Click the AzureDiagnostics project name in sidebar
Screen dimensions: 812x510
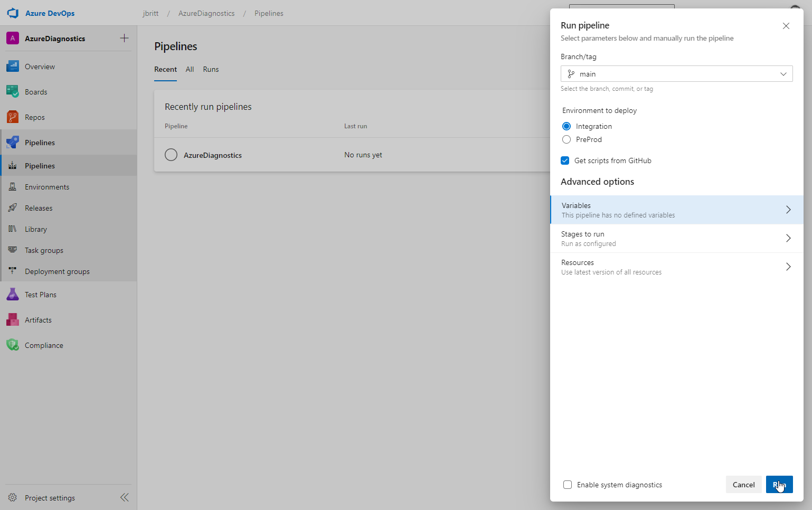[55, 39]
